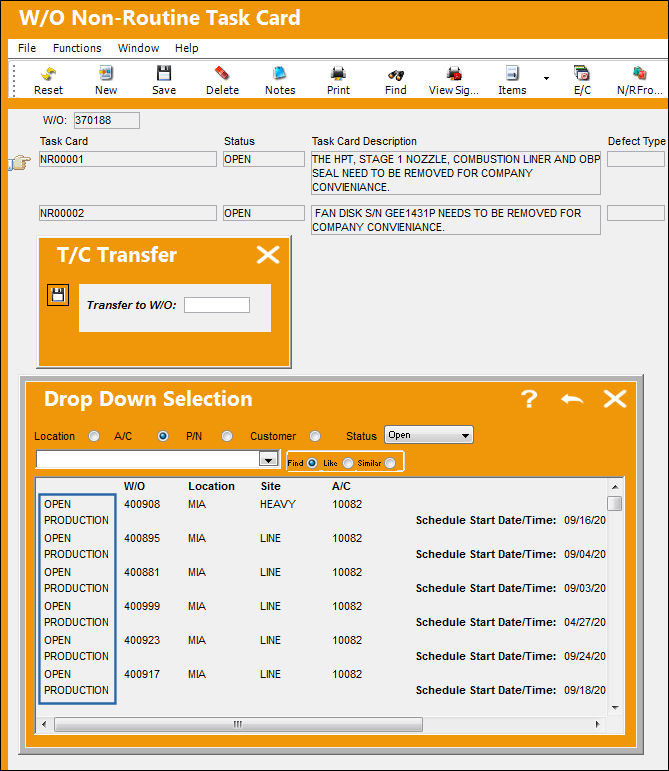This screenshot has width=669, height=771.
Task: Open the Functions menu
Action: [77, 48]
